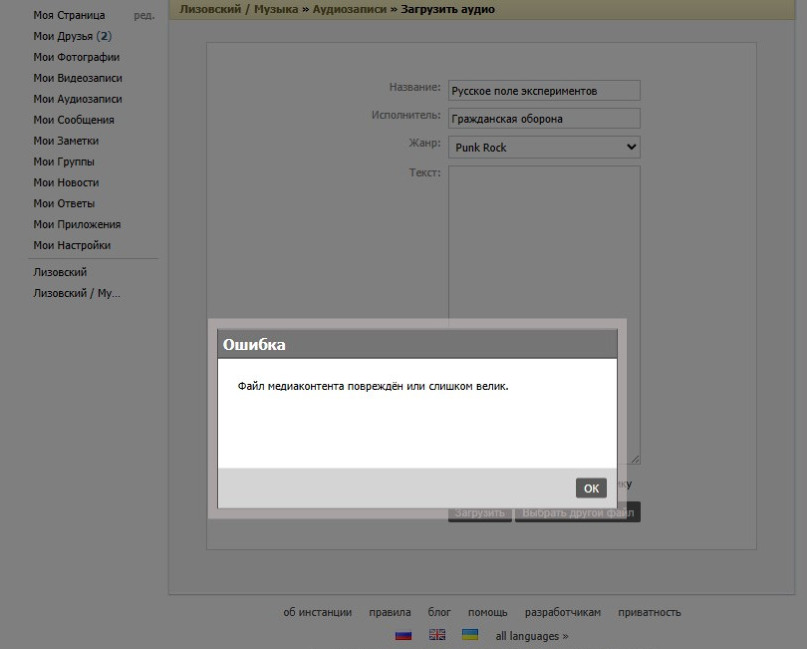
Task: Open Мои Фотографии in sidebar
Action: click(x=76, y=57)
